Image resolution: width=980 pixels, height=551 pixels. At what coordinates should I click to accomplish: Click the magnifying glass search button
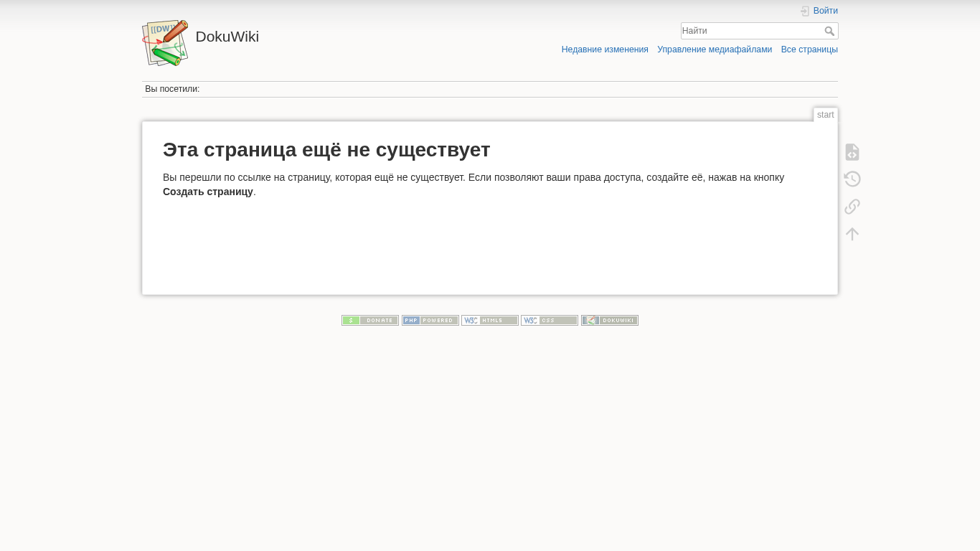pyautogui.click(x=829, y=31)
